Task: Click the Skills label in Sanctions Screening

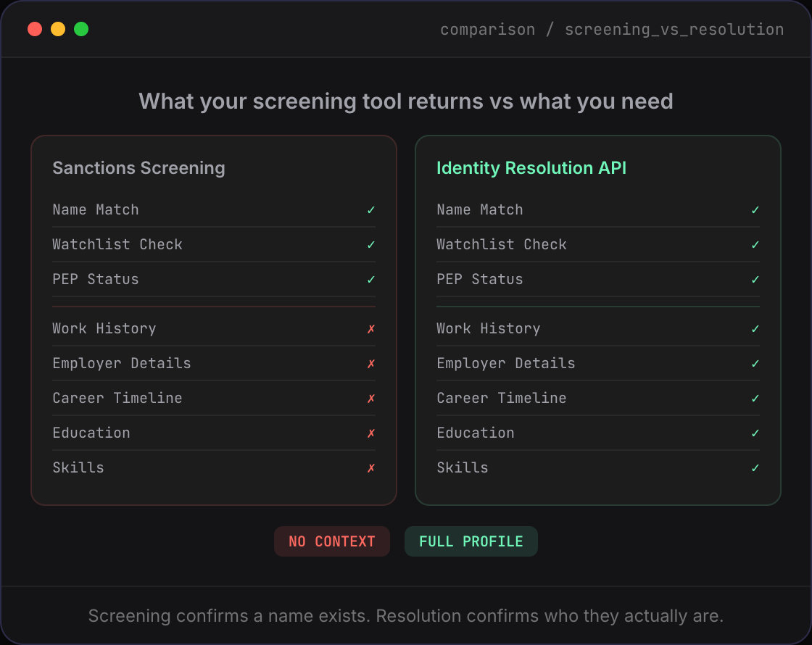Action: tap(78, 467)
